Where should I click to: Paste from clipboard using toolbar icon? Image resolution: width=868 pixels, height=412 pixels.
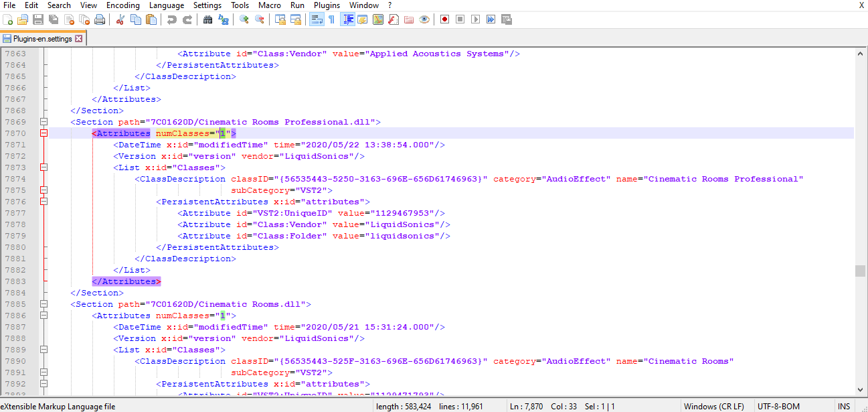[x=151, y=19]
